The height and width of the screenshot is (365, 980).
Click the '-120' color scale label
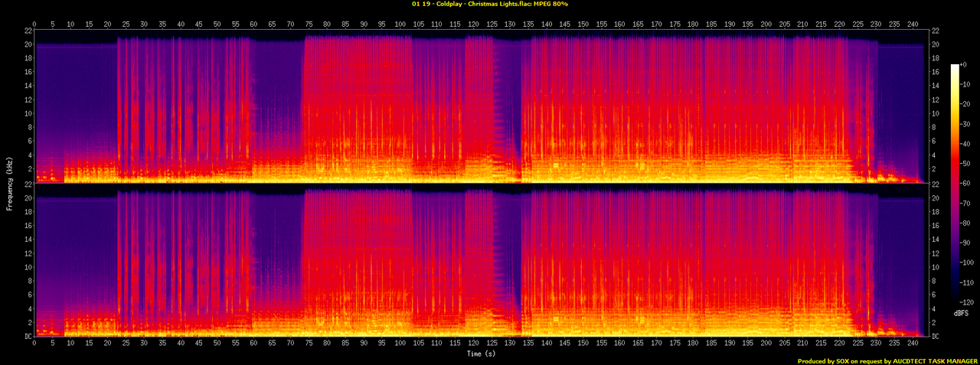(x=968, y=304)
